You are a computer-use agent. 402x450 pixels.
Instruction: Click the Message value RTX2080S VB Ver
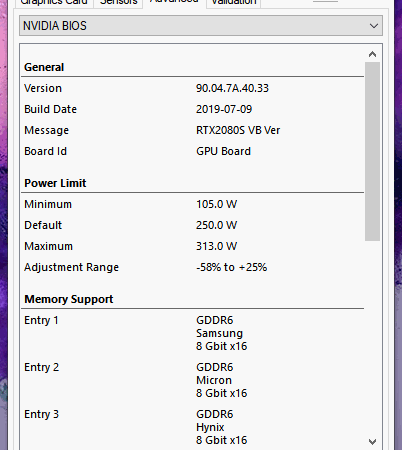[x=238, y=130]
